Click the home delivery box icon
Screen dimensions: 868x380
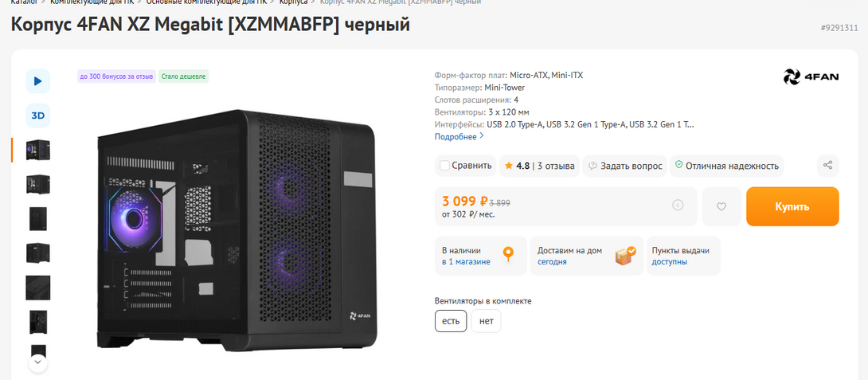625,255
